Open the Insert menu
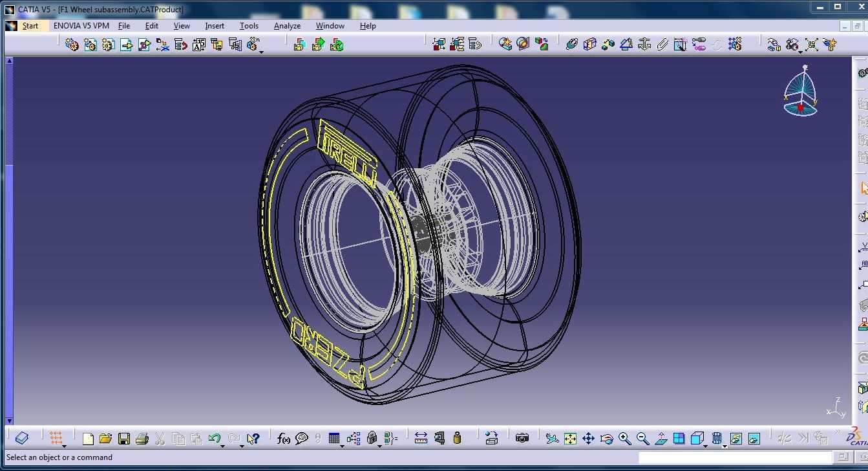Image resolution: width=868 pixels, height=471 pixels. click(215, 26)
